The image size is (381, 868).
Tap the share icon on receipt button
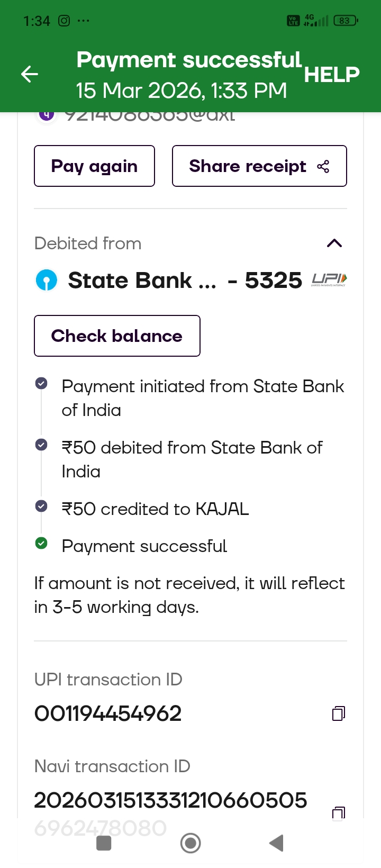[x=323, y=167]
